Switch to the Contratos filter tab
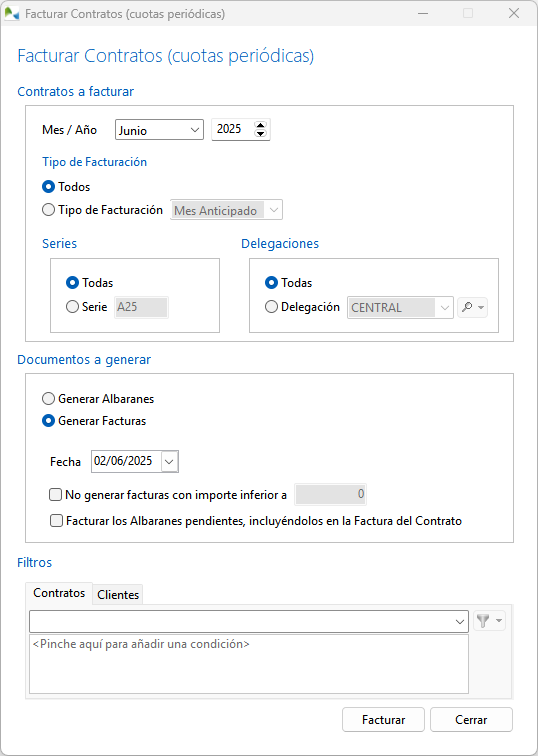Image resolution: width=538 pixels, height=756 pixels. 59,593
